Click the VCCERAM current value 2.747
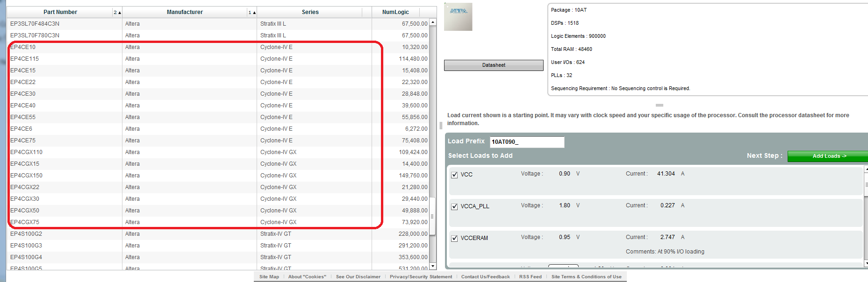This screenshot has height=282, width=868. 667,237
